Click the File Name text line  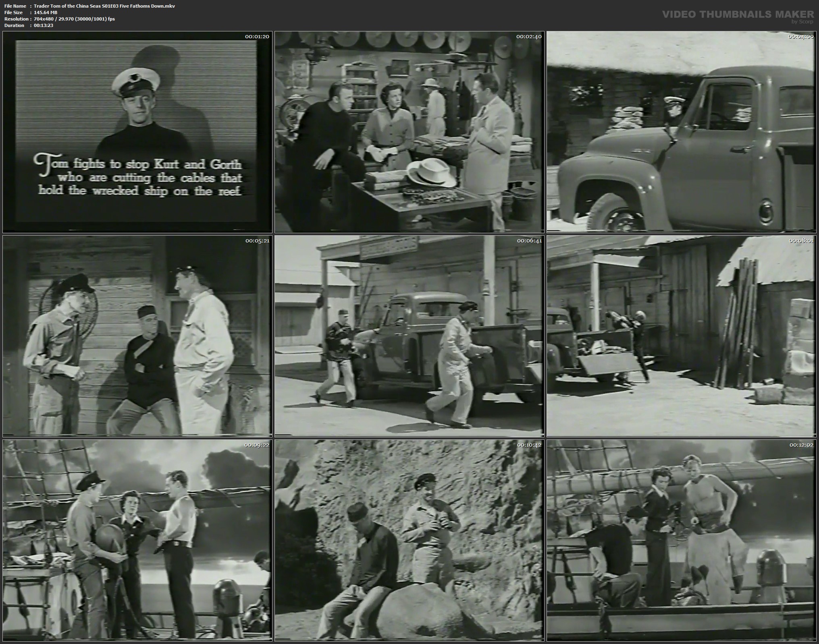89,6
